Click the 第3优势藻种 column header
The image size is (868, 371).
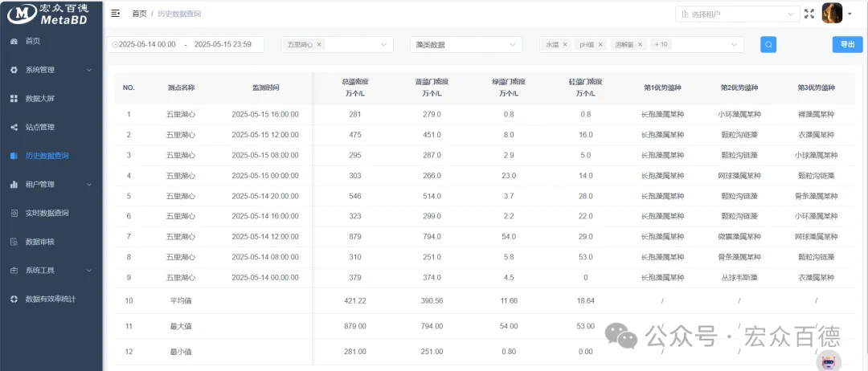[x=816, y=88]
